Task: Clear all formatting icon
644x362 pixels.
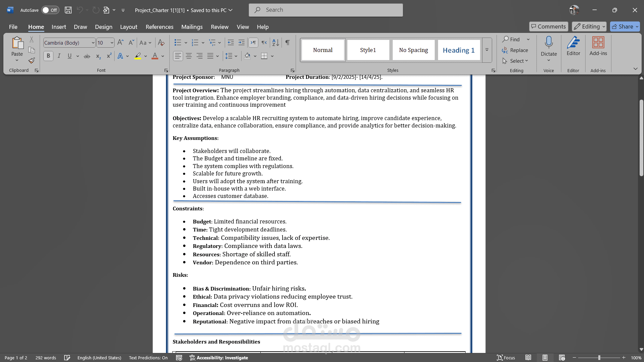Action: [x=161, y=43]
